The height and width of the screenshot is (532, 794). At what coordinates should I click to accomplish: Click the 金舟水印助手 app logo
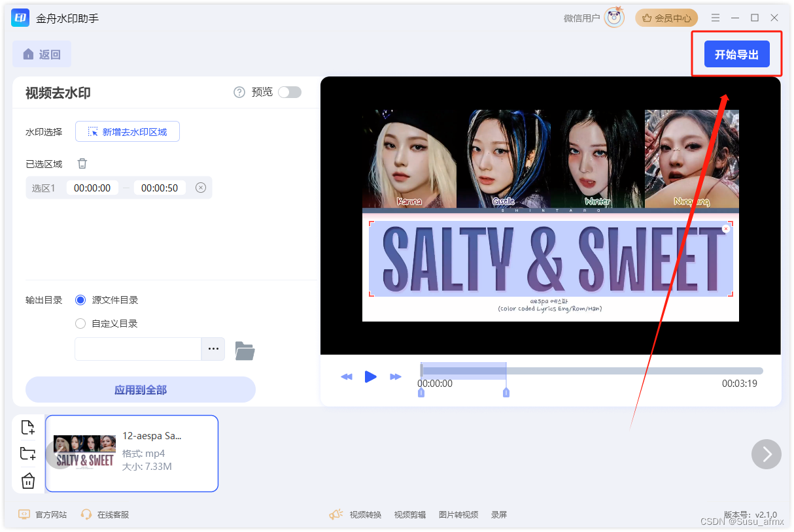click(x=20, y=18)
